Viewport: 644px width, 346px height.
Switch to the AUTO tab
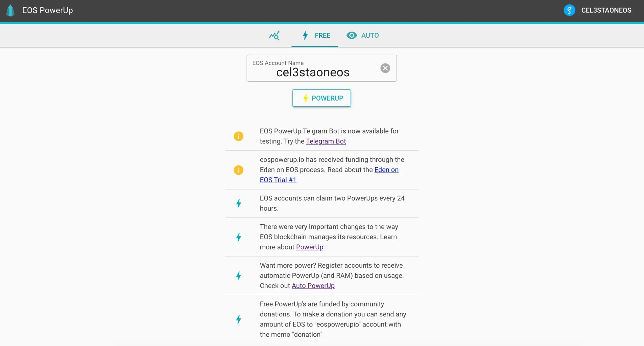tap(363, 36)
